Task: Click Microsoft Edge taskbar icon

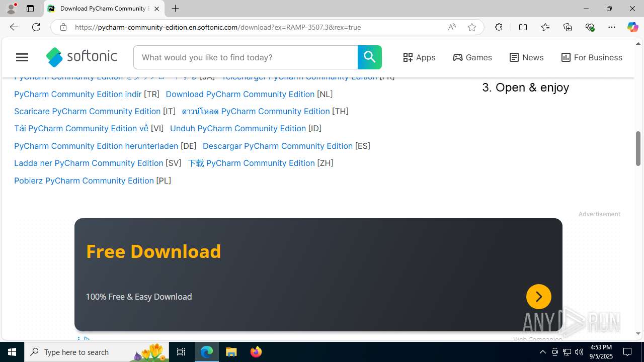Action: coord(207,352)
